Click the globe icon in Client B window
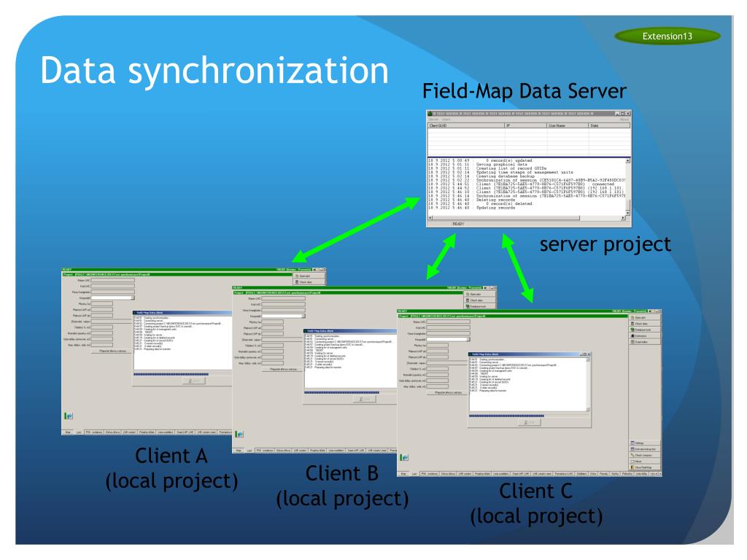Viewport: 747px width, 560px height. pyautogui.click(x=239, y=434)
